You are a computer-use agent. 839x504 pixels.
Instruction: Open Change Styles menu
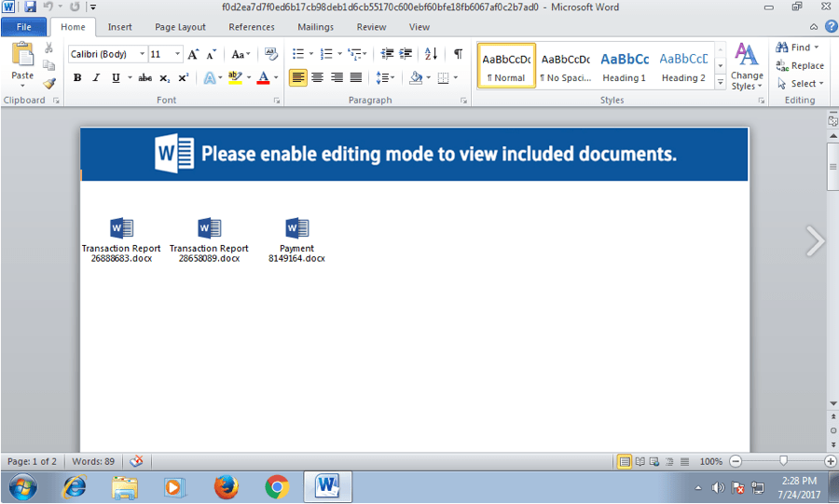(x=747, y=67)
